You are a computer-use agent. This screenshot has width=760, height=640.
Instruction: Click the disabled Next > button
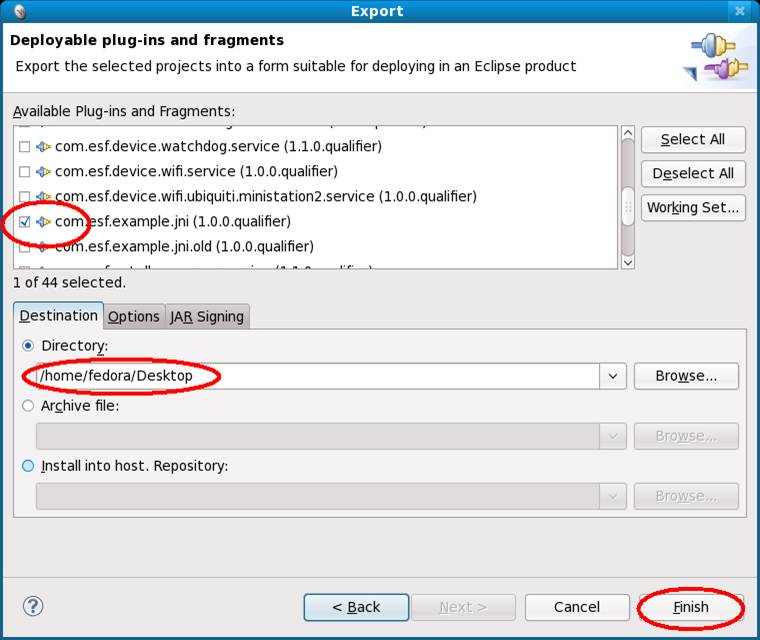(x=463, y=608)
